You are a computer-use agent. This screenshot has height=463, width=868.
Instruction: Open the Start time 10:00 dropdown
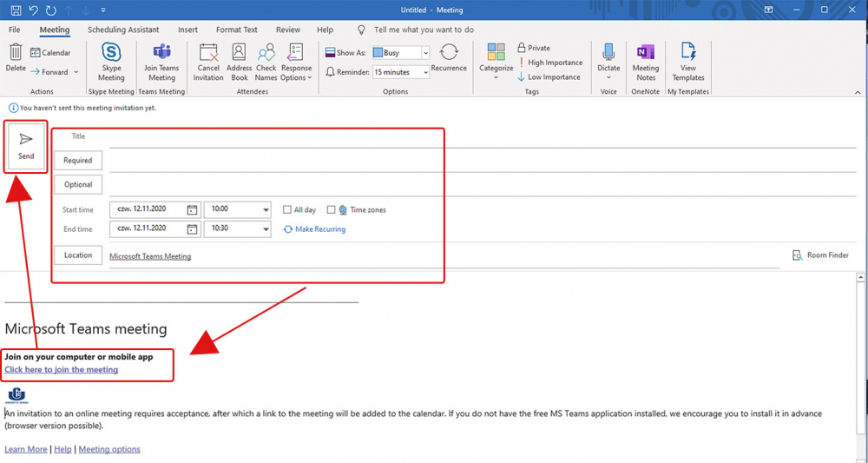(x=266, y=210)
